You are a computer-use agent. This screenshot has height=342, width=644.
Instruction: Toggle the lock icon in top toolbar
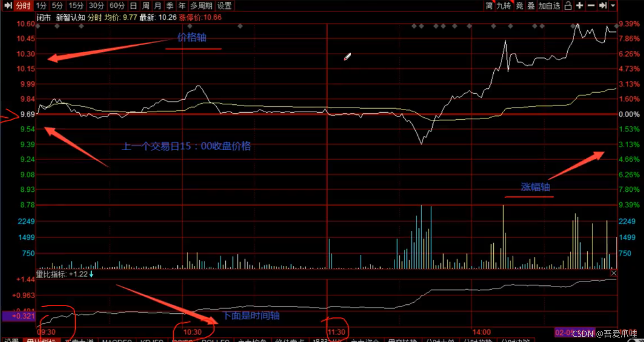pyautogui.click(x=568, y=6)
